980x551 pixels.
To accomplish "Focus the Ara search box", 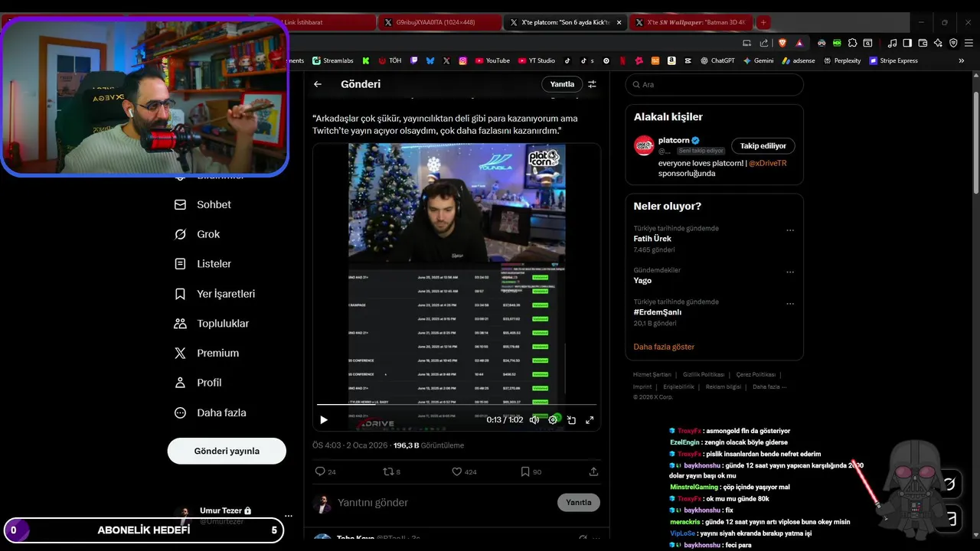I will coord(714,84).
